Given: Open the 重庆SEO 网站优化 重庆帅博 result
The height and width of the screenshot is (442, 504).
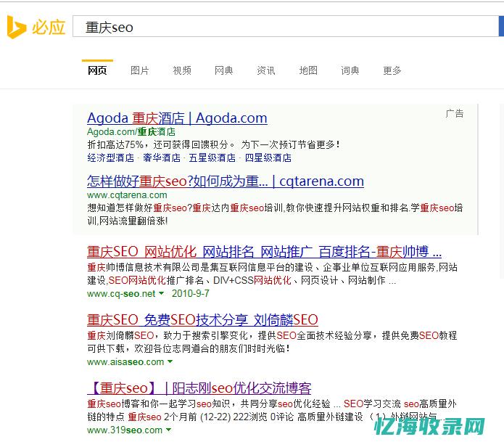Looking at the screenshot, I should click(264, 252).
